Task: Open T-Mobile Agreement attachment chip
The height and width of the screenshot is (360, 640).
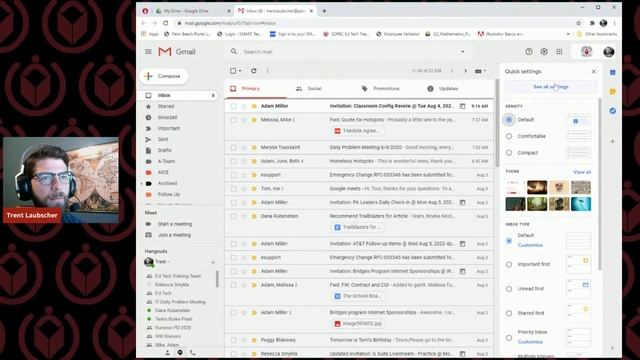Action: click(x=357, y=131)
